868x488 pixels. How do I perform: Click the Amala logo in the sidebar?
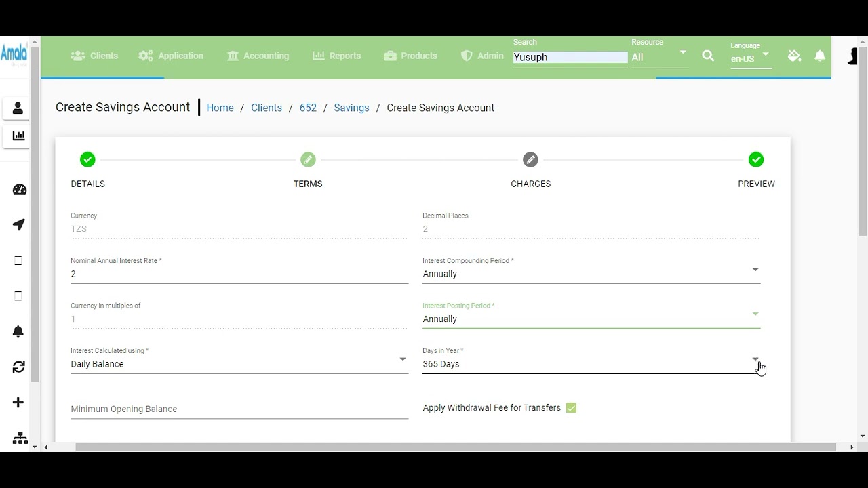pos(14,54)
